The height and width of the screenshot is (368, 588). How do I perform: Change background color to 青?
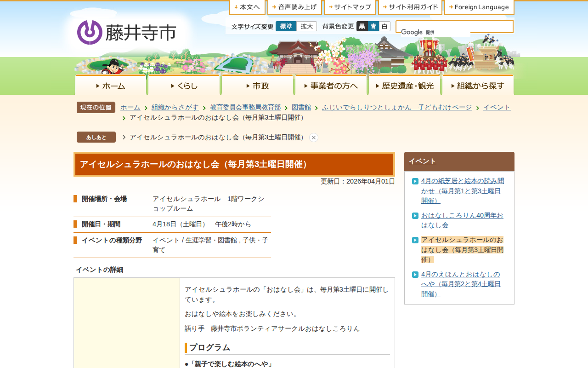coord(373,26)
